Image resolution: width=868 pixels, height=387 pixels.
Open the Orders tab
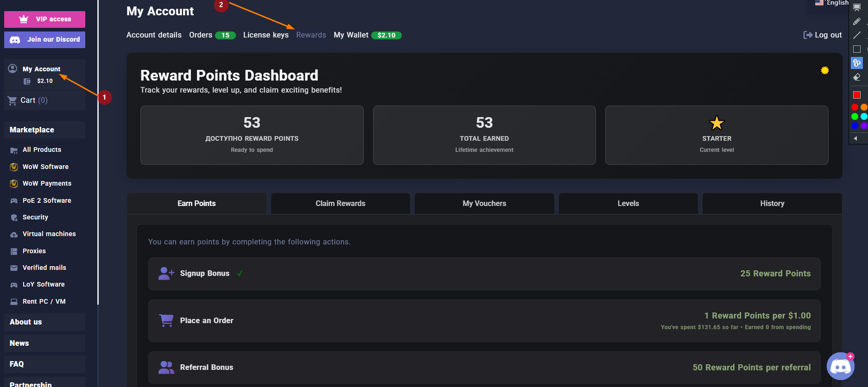click(x=201, y=35)
